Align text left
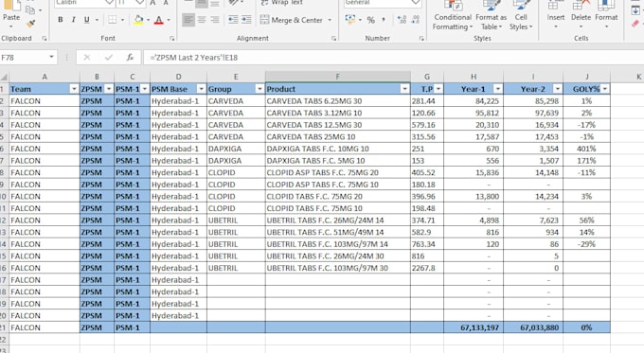The height and width of the screenshot is (353, 644). (x=188, y=20)
